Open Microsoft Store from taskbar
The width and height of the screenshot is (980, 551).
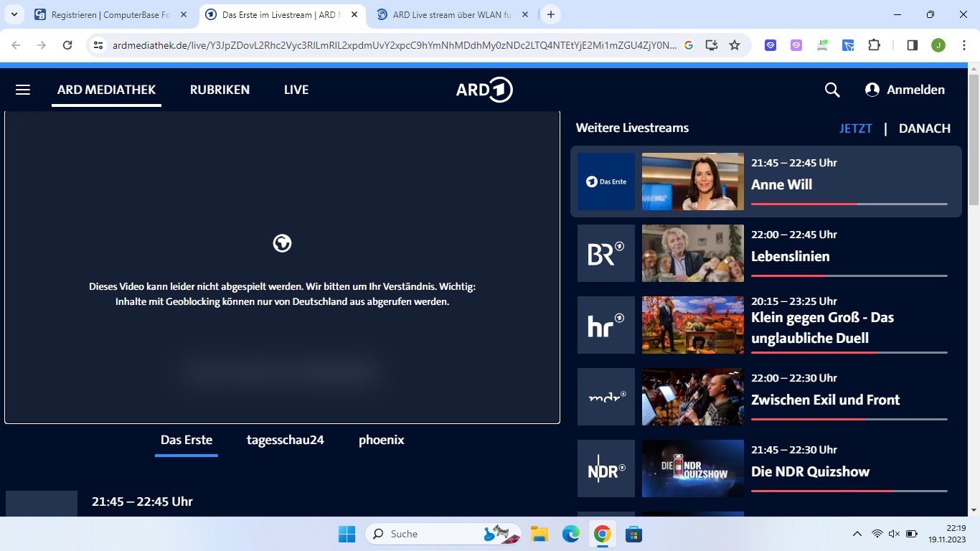[x=633, y=534]
